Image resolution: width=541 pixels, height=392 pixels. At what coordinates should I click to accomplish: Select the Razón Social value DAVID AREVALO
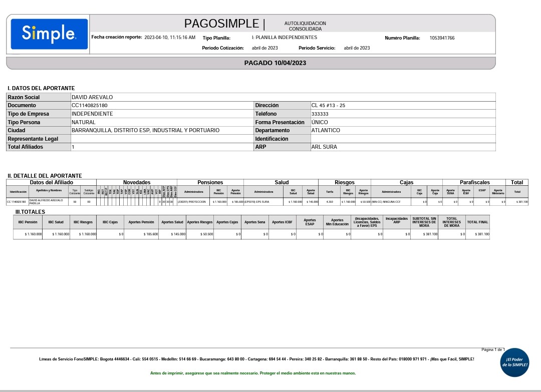click(x=92, y=97)
